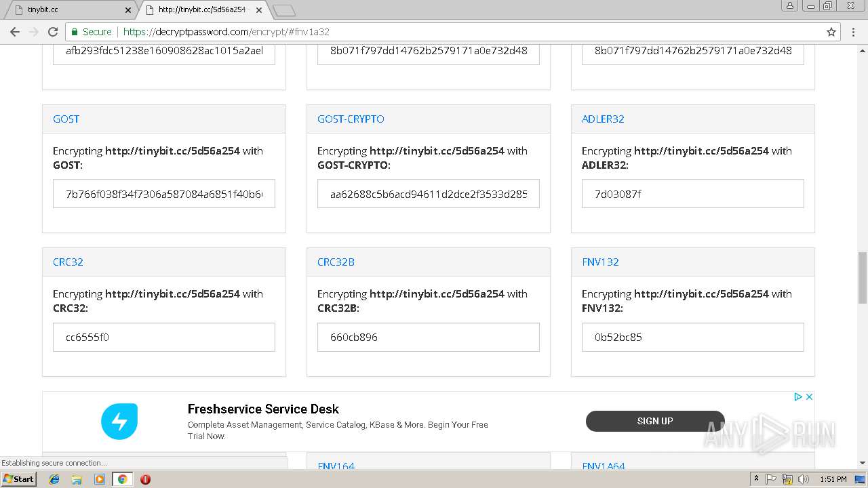The width and height of the screenshot is (868, 488).
Task: Open the Windows Start menu
Action: click(18, 479)
